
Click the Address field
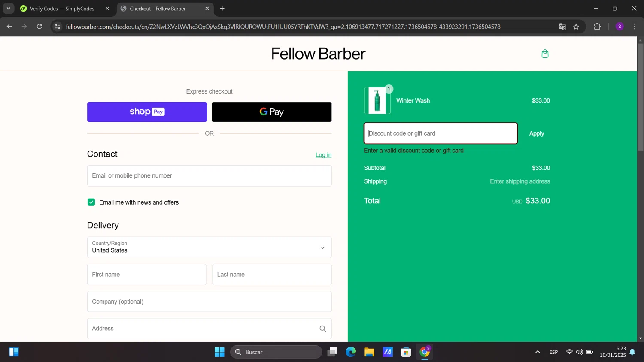point(210,329)
